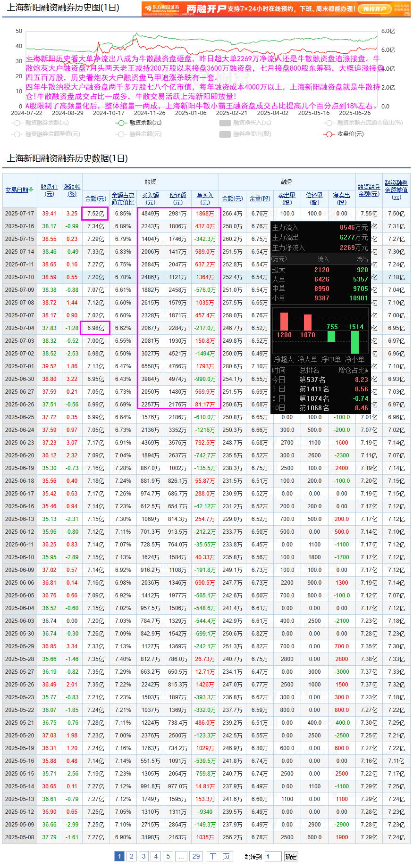The width and height of the screenshot is (413, 868).
Task: Sort by 偿还量(股) column header
Action: (314, 198)
